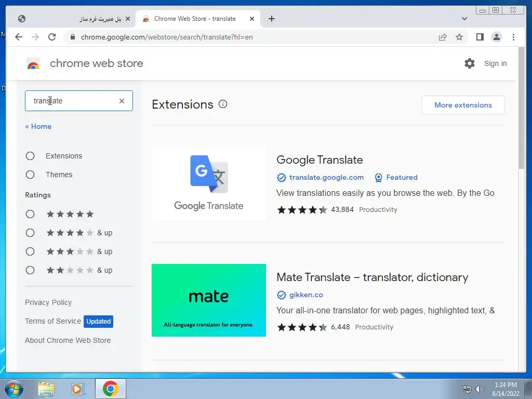Click the page vertical scrollbar thumb
Screen dimensions: 532x399
pyautogui.click(x=521, y=108)
